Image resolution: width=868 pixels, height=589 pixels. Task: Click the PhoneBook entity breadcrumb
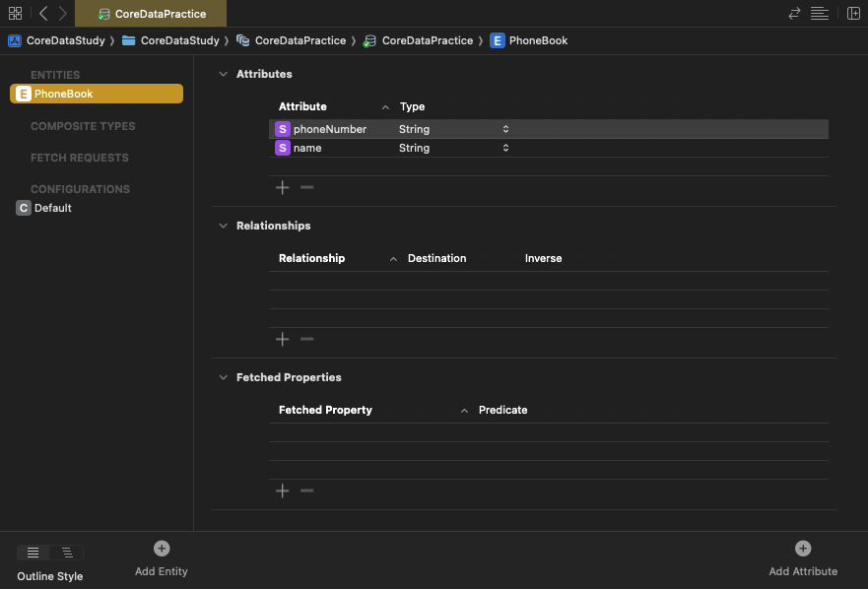pos(529,40)
